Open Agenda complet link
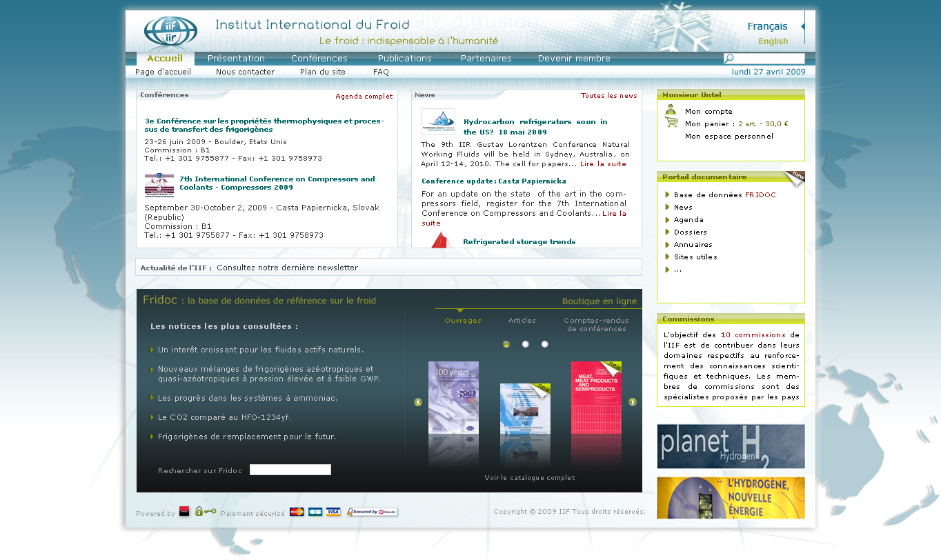This screenshot has width=941, height=560. click(364, 97)
